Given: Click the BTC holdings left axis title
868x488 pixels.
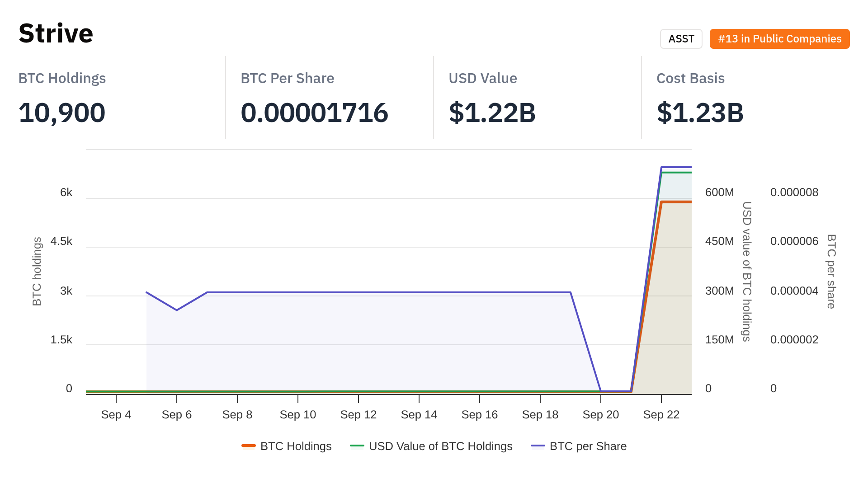Looking at the screenshot, I should pos(37,271).
